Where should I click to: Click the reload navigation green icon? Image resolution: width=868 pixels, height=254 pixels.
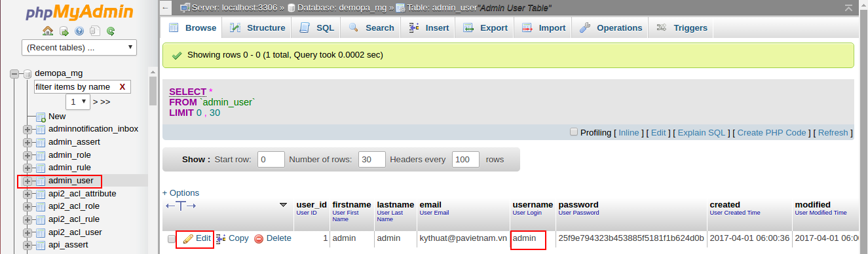point(111,31)
